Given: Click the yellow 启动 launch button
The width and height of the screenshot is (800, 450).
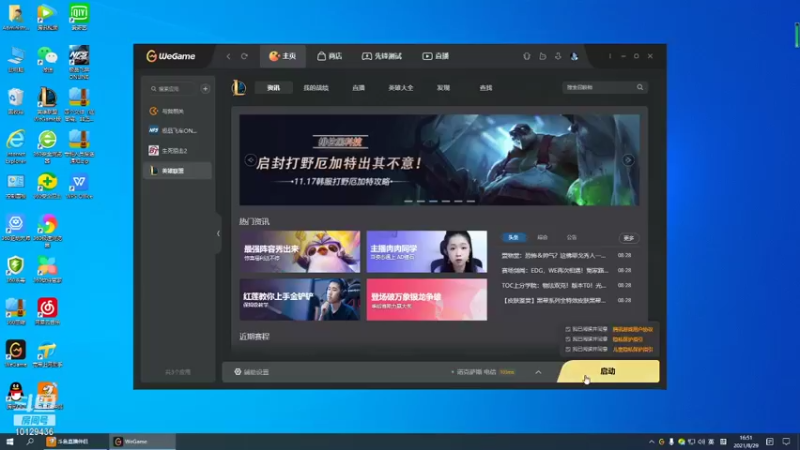Looking at the screenshot, I should 608,371.
